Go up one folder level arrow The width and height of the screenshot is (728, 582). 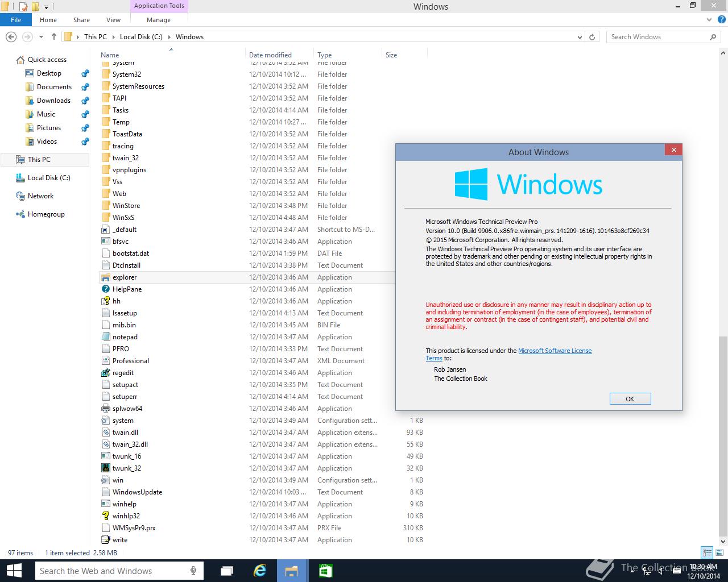pyautogui.click(x=54, y=37)
